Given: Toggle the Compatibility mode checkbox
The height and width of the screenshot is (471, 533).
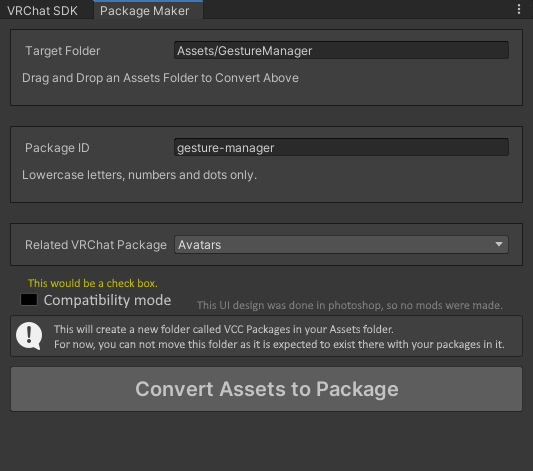Looking at the screenshot, I should (x=29, y=300).
